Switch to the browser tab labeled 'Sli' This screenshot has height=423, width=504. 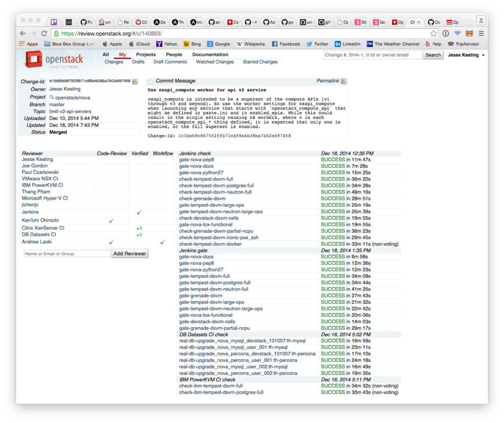tap(361, 22)
